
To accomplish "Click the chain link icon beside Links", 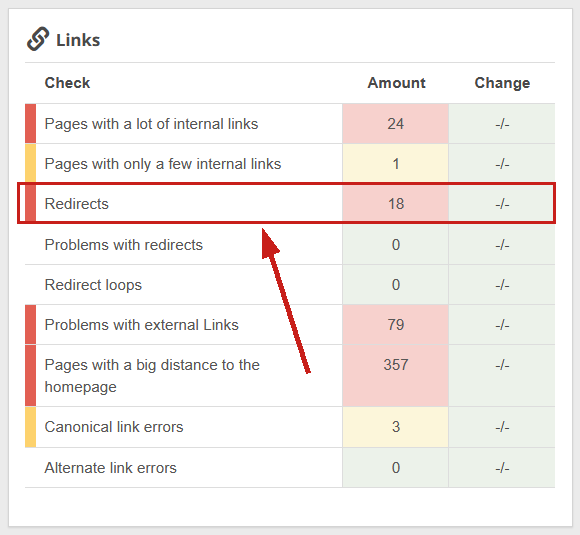I will (x=38, y=39).
